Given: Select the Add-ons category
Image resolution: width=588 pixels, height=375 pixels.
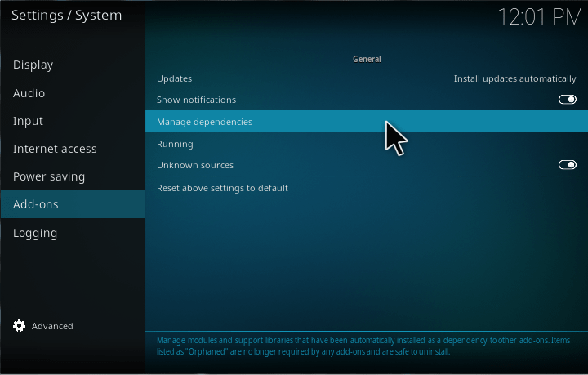Looking at the screenshot, I should (x=73, y=204).
